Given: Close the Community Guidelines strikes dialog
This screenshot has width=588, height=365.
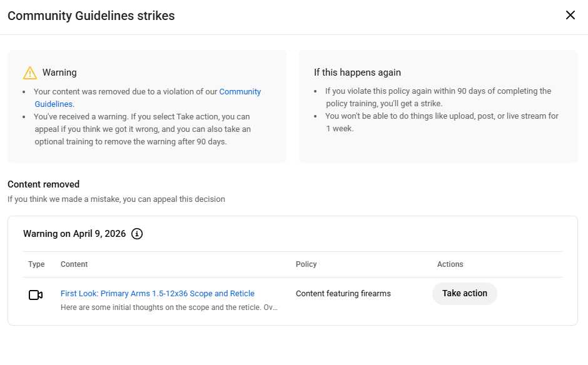Looking at the screenshot, I should [570, 16].
